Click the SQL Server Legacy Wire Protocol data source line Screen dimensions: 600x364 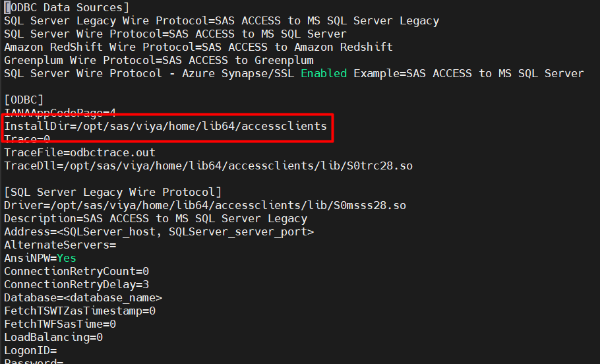(x=222, y=20)
